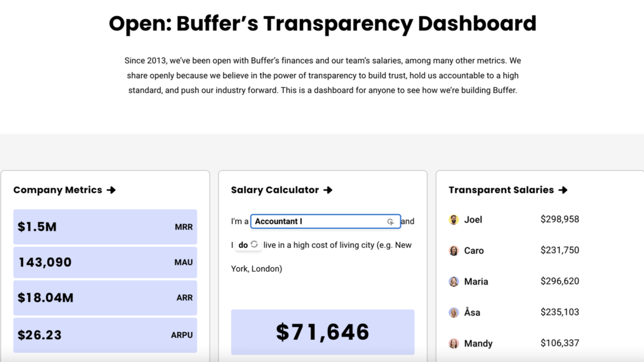The image size is (644, 362).
Task: Toggle the 'do' cost of living switch
Action: 248,245
